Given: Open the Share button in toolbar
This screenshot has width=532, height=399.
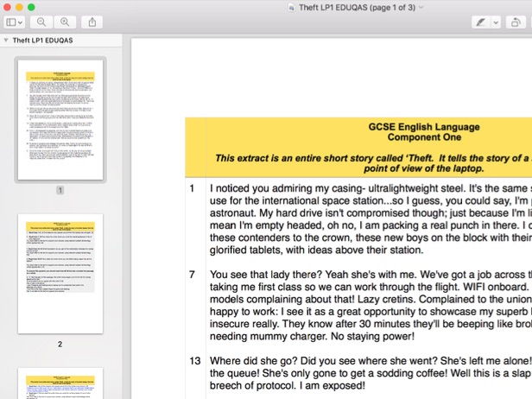Looking at the screenshot, I should point(92,22).
